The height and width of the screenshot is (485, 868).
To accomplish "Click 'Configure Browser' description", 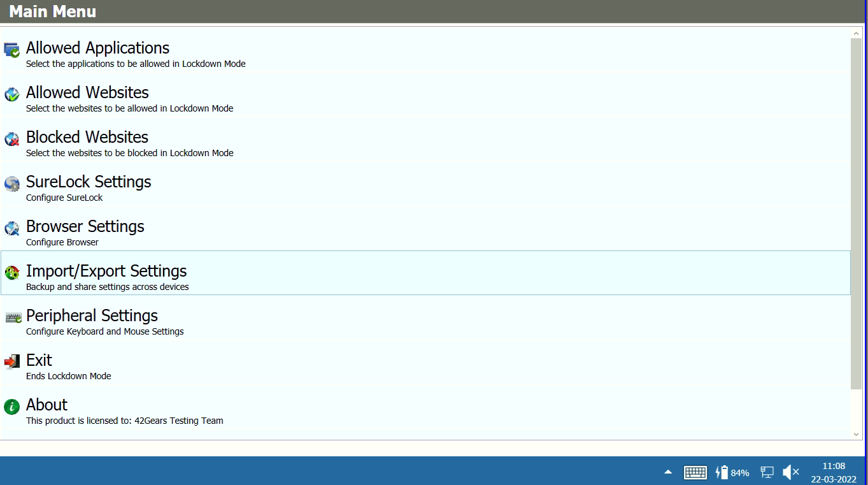I will (62, 242).
